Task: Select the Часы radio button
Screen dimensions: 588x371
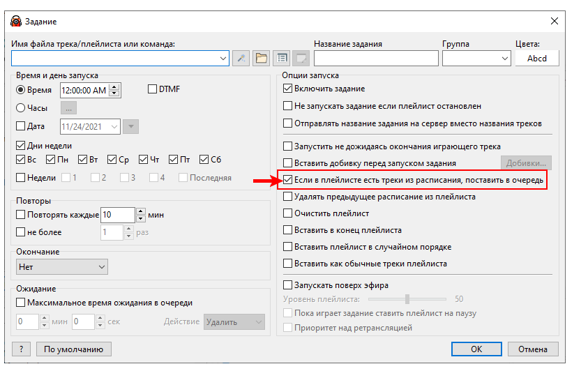Action: [x=21, y=108]
